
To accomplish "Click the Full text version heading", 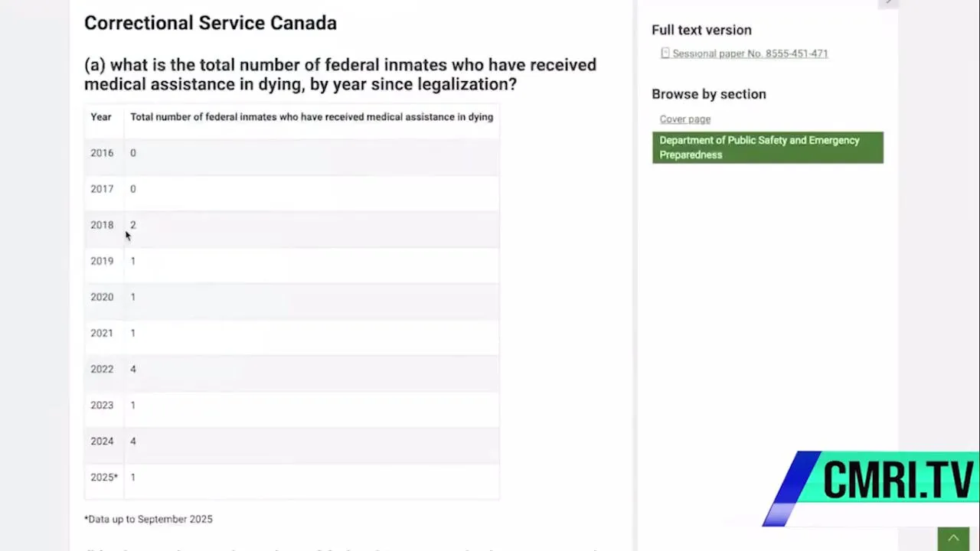I will tap(701, 30).
